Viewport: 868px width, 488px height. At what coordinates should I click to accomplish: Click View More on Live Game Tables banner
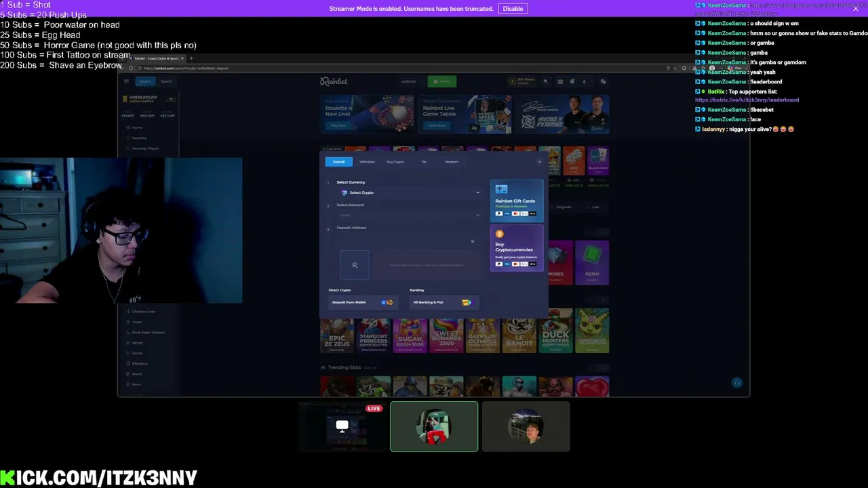437,125
